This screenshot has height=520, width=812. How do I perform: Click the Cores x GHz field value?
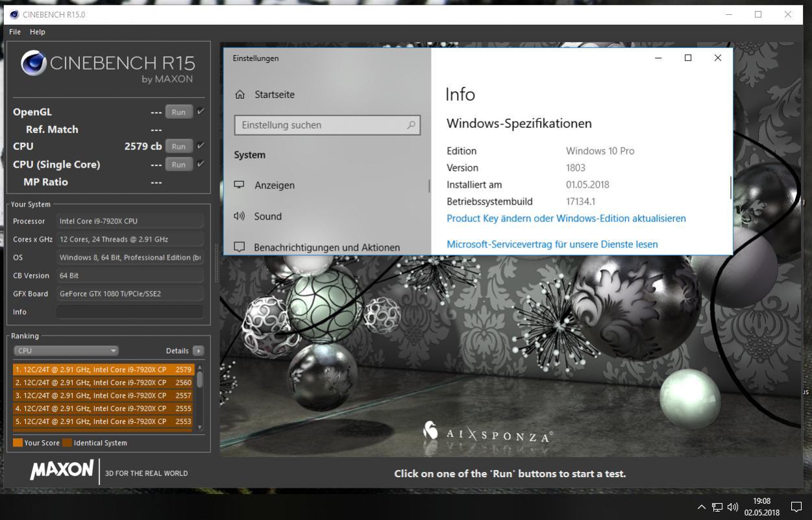point(130,239)
